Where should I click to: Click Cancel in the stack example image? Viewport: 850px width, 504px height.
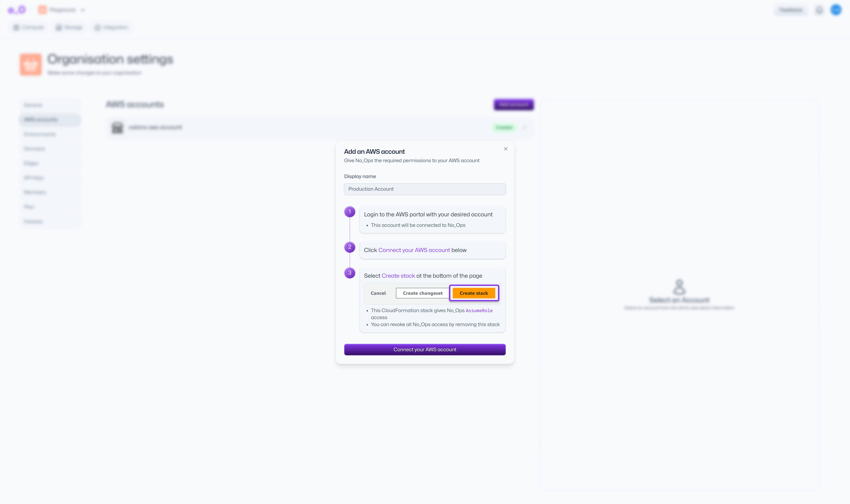(378, 293)
